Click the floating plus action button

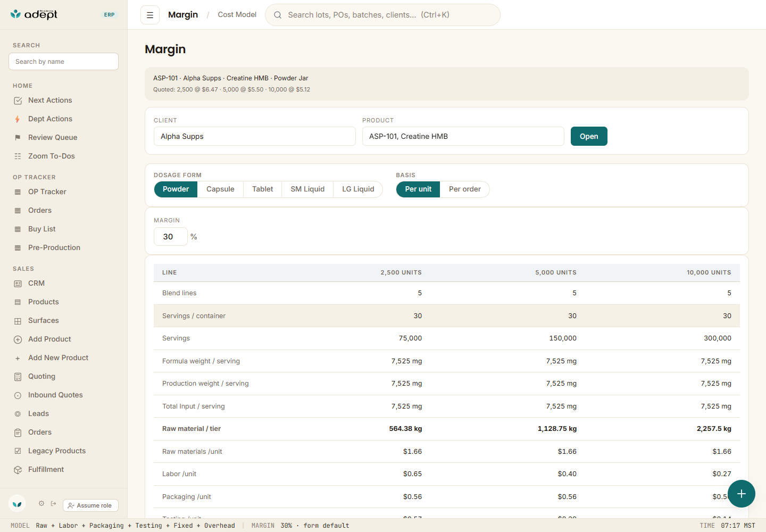point(742,494)
